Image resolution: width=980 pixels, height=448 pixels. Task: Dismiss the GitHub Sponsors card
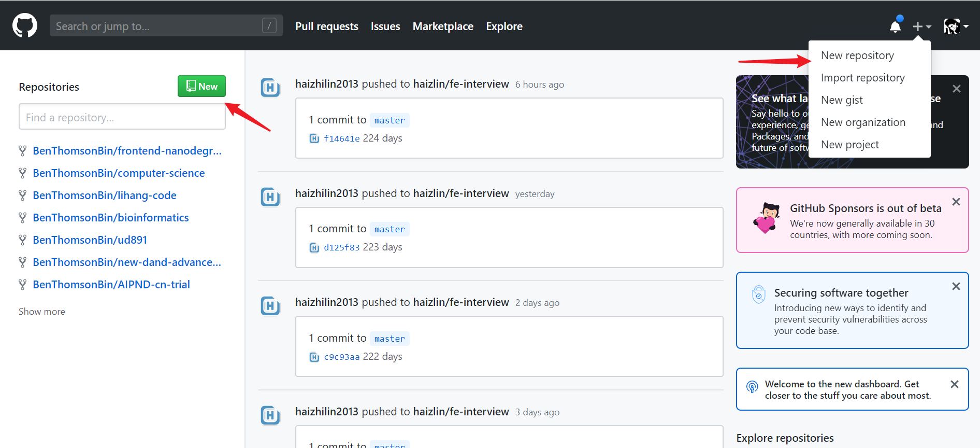[956, 202]
